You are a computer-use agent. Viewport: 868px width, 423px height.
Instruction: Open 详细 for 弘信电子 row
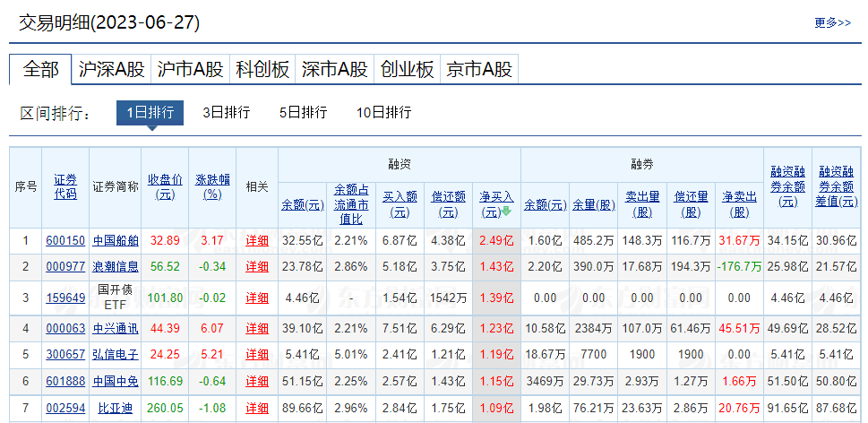pos(257,354)
